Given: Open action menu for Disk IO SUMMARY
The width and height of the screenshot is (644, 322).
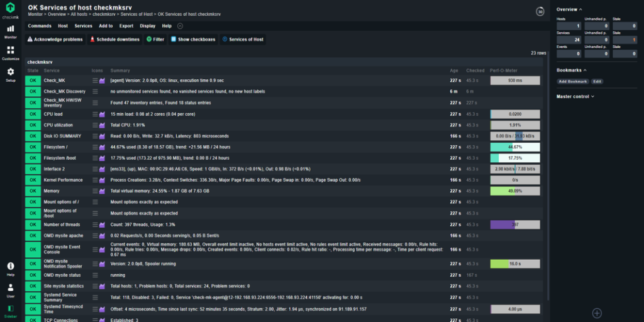Looking at the screenshot, I should click(x=96, y=136).
